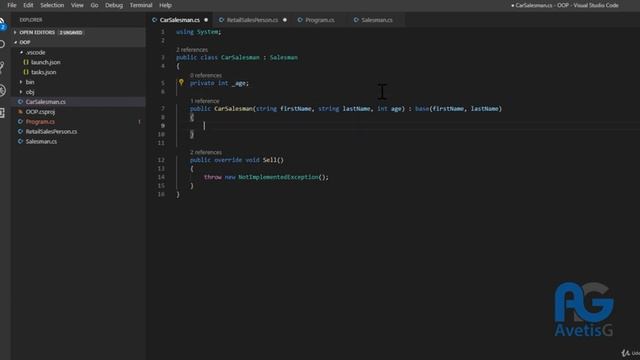Open the View menu
The height and width of the screenshot is (360, 640).
coord(77,5)
